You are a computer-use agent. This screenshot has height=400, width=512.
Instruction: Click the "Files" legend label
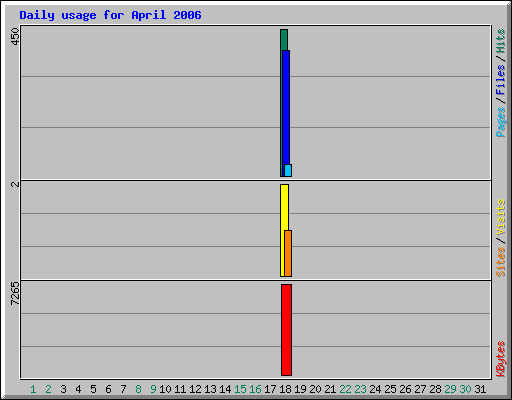click(500, 79)
